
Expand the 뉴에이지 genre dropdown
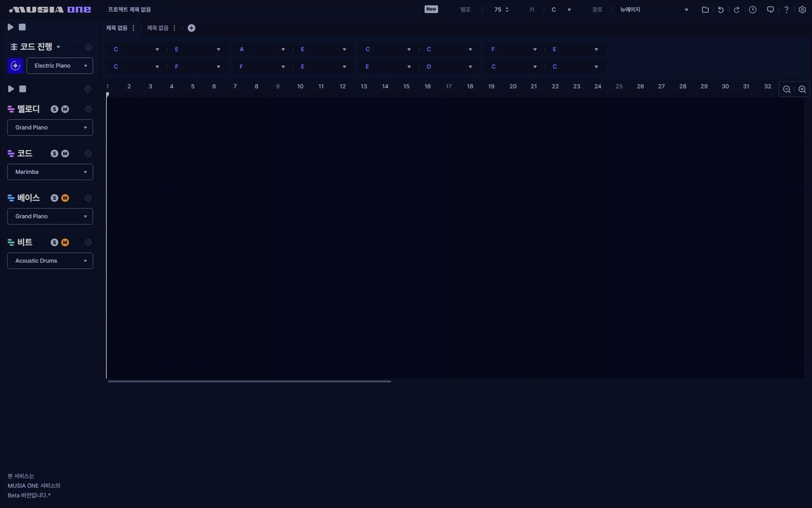click(654, 10)
